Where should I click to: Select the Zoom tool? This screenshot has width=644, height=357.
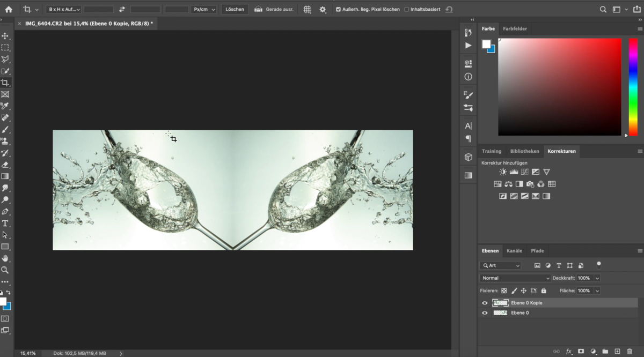point(6,270)
